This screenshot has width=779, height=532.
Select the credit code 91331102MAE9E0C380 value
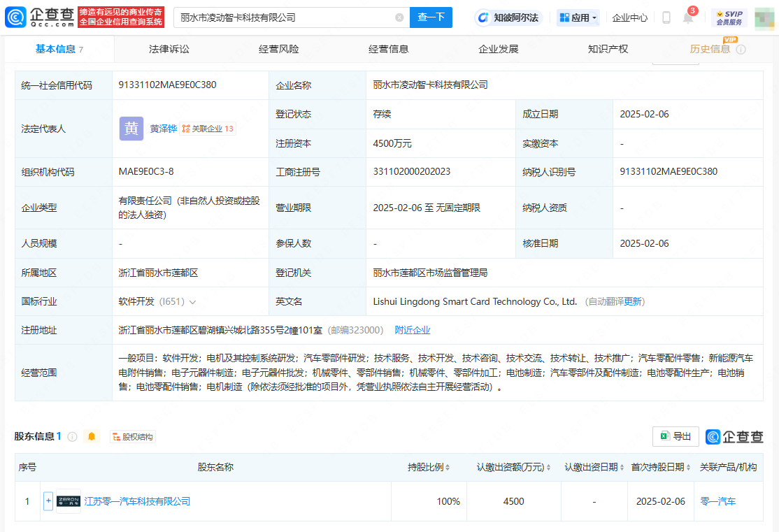pos(167,85)
